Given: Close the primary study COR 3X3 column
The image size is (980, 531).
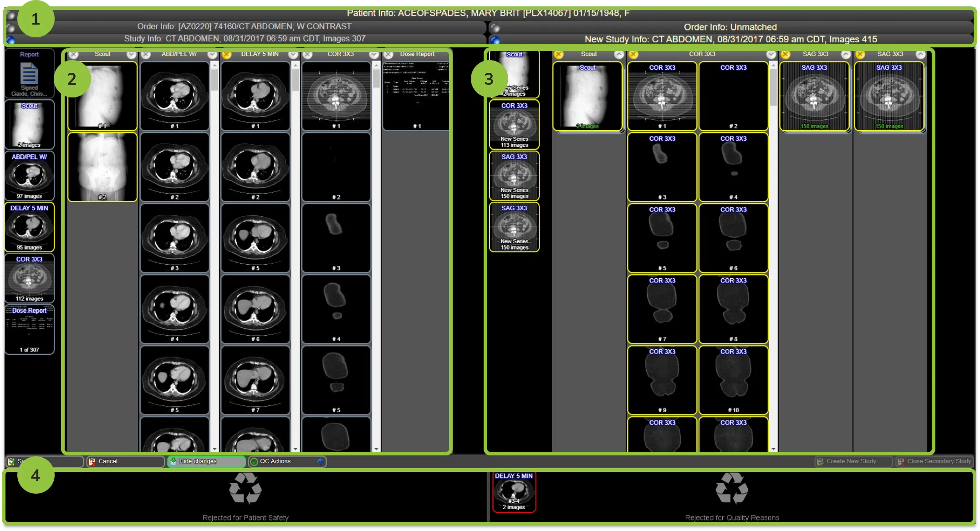Looking at the screenshot, I should (308, 55).
